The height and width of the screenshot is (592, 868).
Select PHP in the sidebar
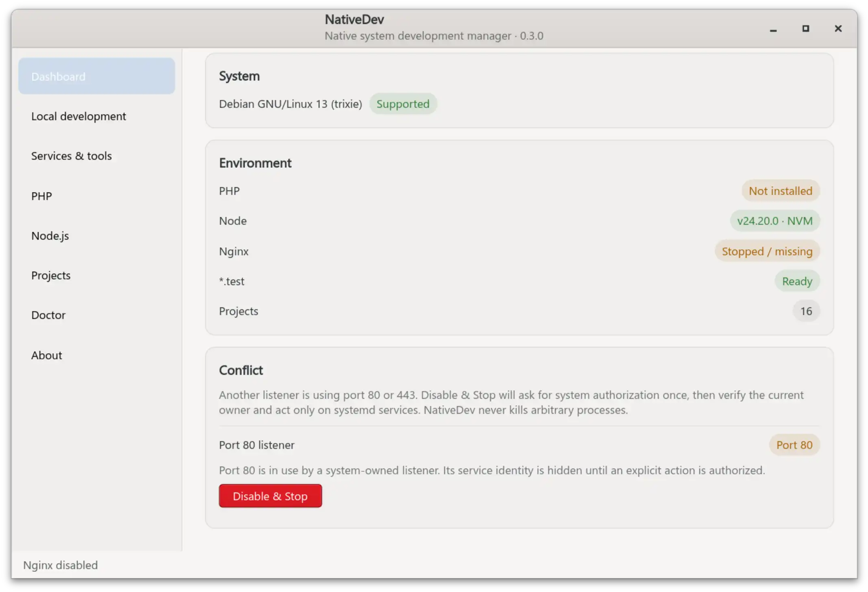(97, 196)
